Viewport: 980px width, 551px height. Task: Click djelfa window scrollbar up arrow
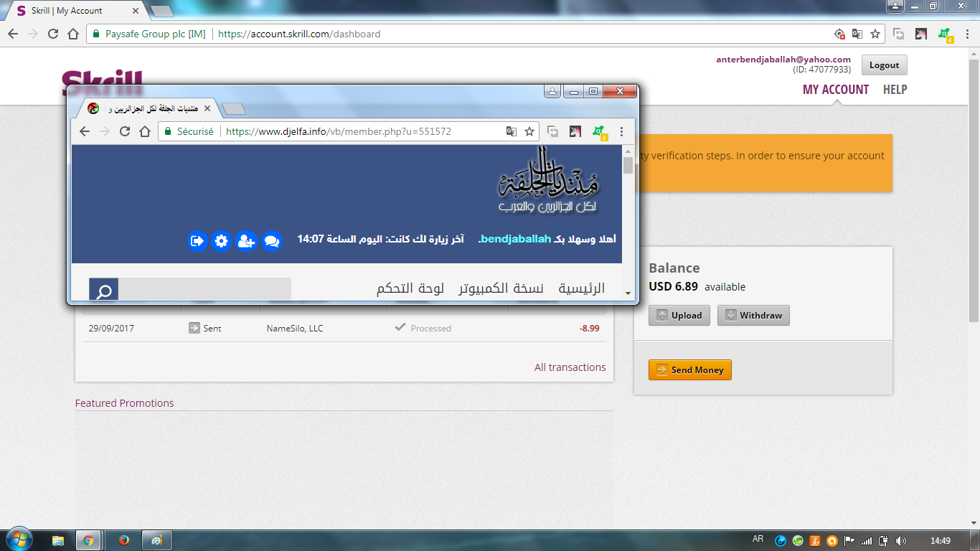[628, 151]
